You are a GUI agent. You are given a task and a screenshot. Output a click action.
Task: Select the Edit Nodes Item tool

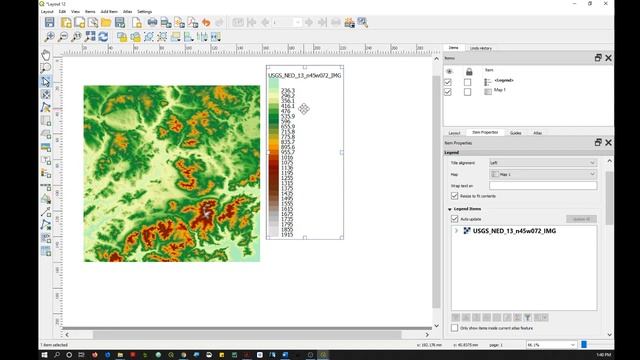[46, 107]
